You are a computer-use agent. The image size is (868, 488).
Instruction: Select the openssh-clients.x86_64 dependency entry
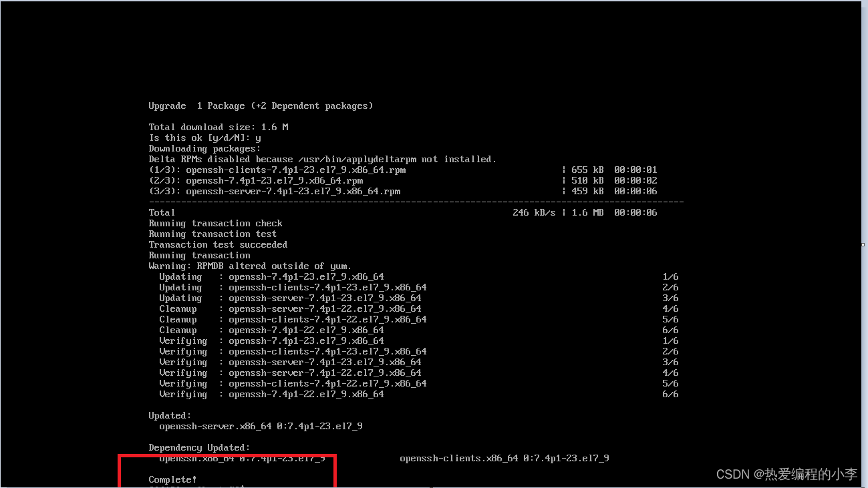[504, 459]
